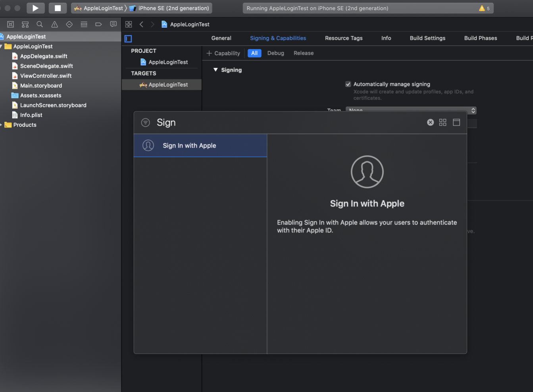Go forward in editor history
This screenshot has width=533, height=392.
click(x=152, y=24)
